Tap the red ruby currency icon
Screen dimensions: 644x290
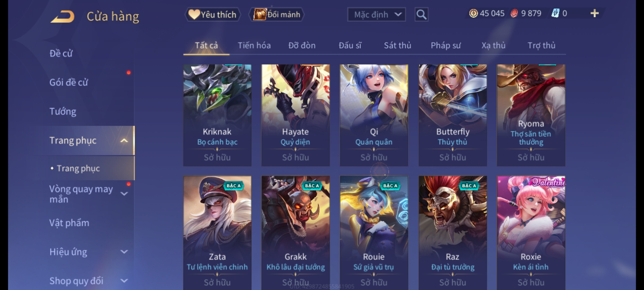click(x=514, y=13)
